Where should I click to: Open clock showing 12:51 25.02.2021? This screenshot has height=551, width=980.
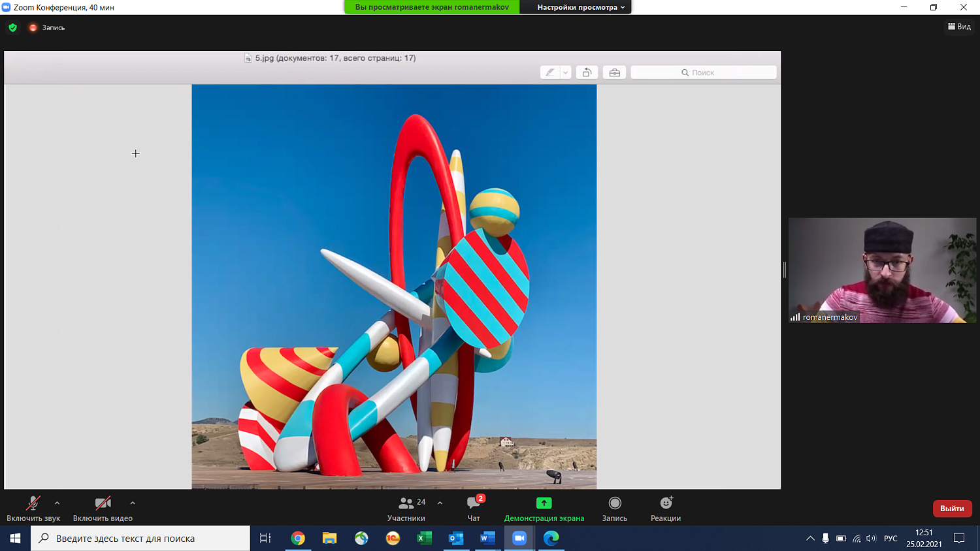tap(924, 538)
